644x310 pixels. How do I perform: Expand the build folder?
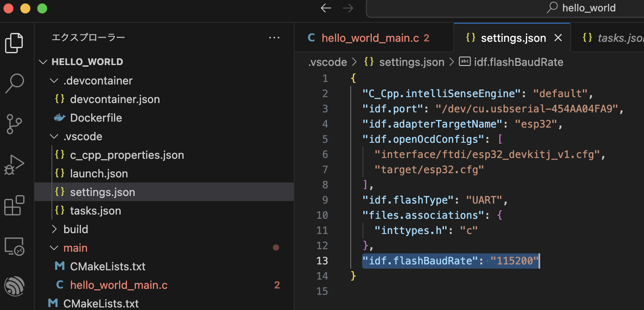[x=54, y=229]
